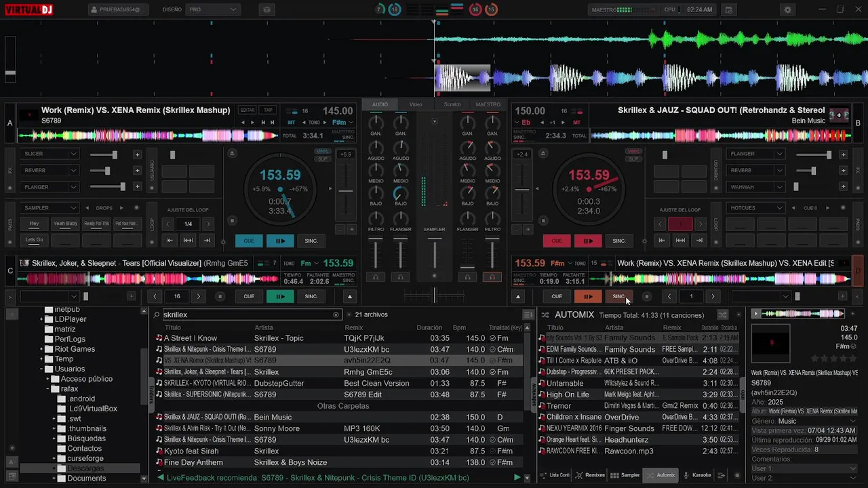Image resolution: width=868 pixels, height=488 pixels.
Task: Switch mixer to MAESTRO tab
Action: 488,104
